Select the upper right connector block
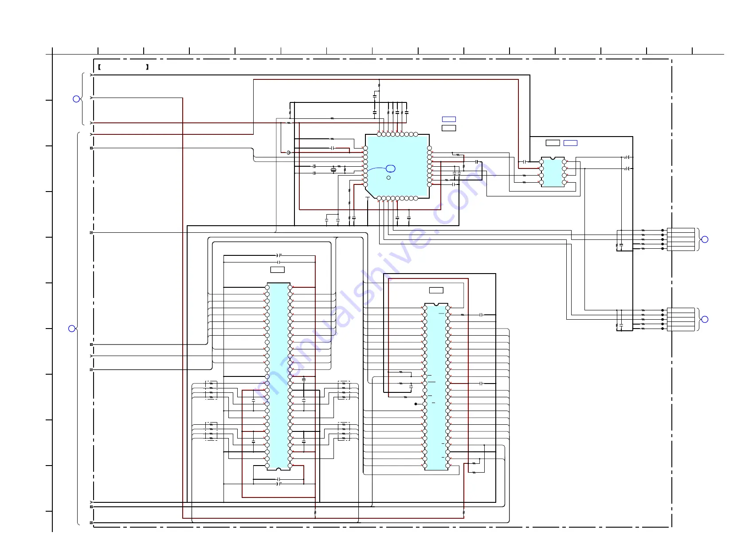This screenshot has width=745, height=560. (x=681, y=239)
